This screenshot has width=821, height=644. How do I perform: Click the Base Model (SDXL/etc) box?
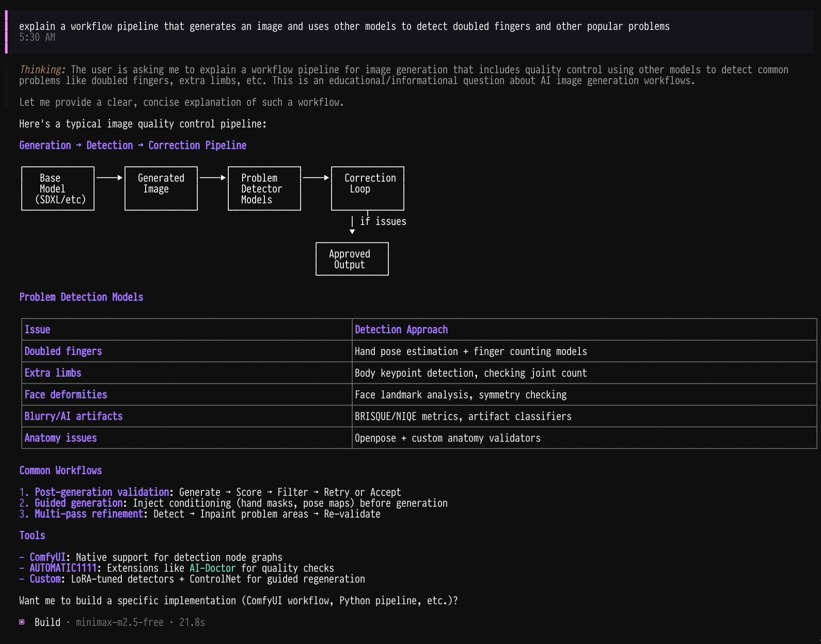point(58,188)
